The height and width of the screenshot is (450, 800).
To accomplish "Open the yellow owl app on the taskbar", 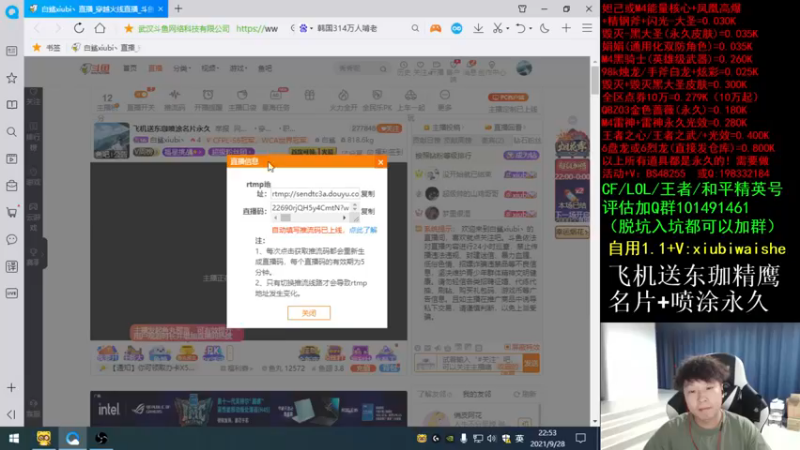I will (44, 438).
